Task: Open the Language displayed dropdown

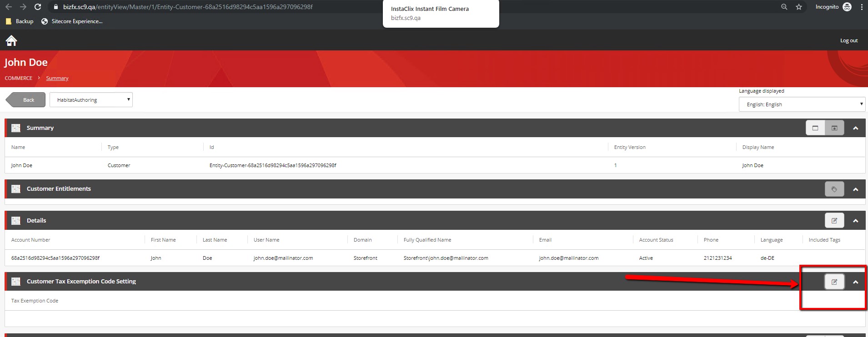Action: 802,104
